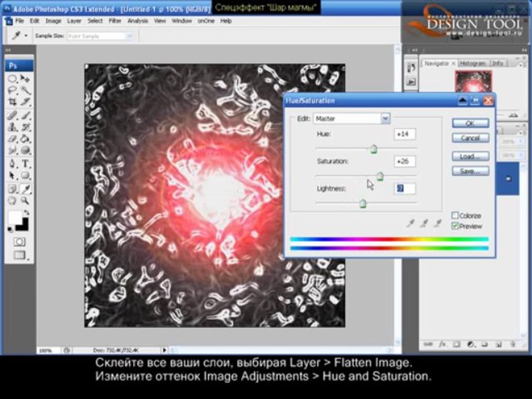
Task: Open the Edit Master dropdown
Action: tap(351, 119)
